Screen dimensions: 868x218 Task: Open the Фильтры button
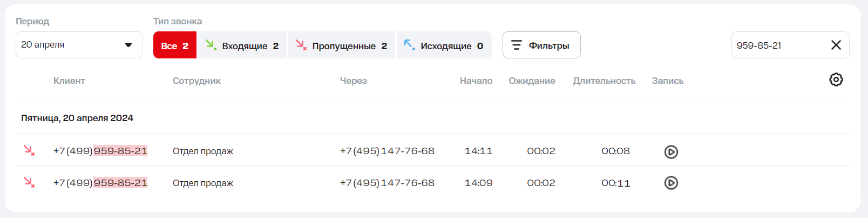coord(541,45)
